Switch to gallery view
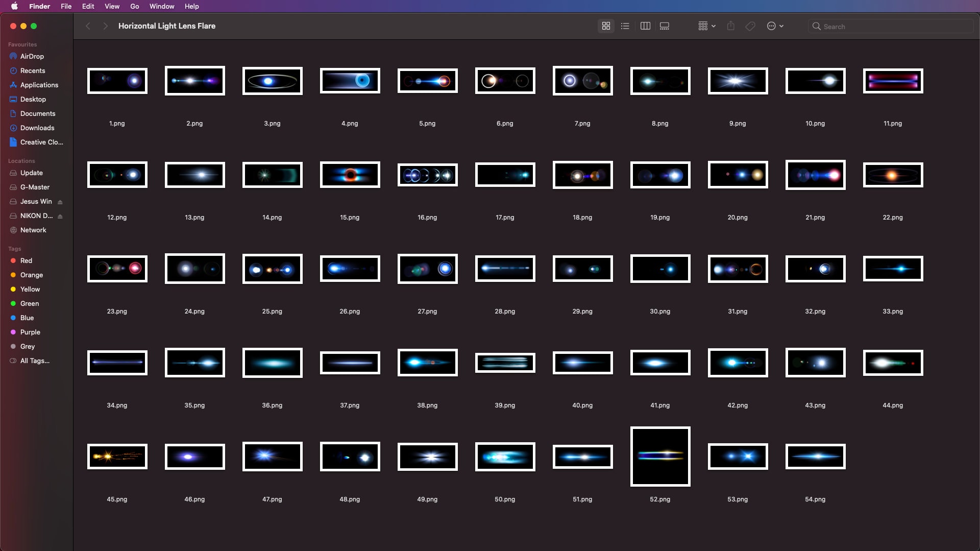This screenshot has height=551, width=980. click(x=665, y=26)
